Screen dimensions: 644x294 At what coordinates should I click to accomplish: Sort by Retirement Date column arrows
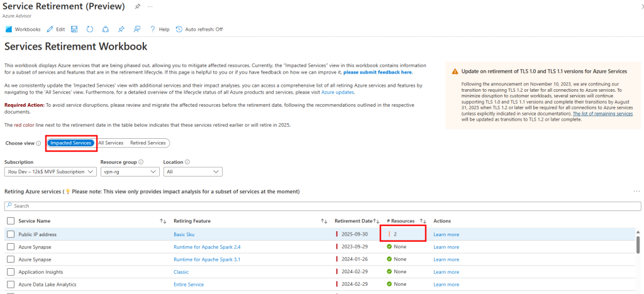point(376,221)
